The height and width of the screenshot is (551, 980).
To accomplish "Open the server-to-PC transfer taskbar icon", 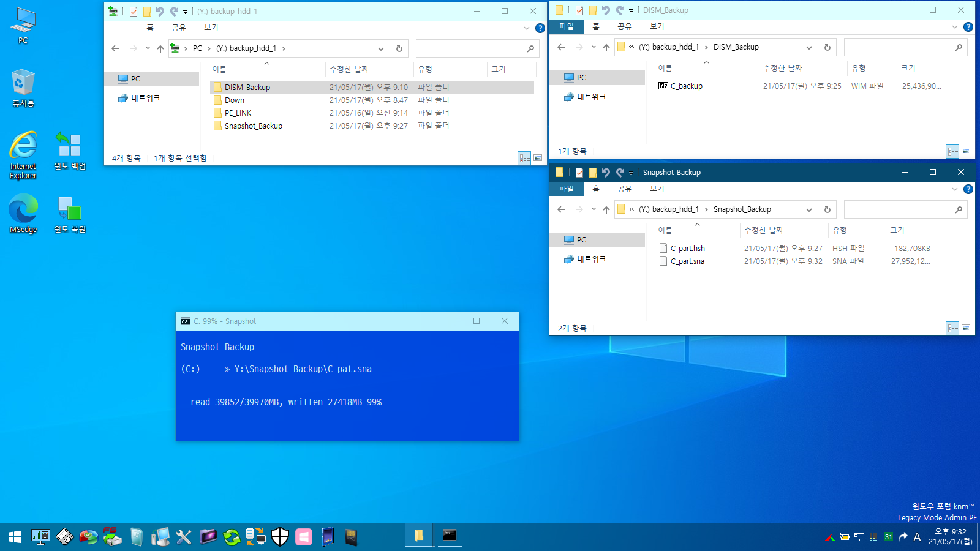I will 256,537.
